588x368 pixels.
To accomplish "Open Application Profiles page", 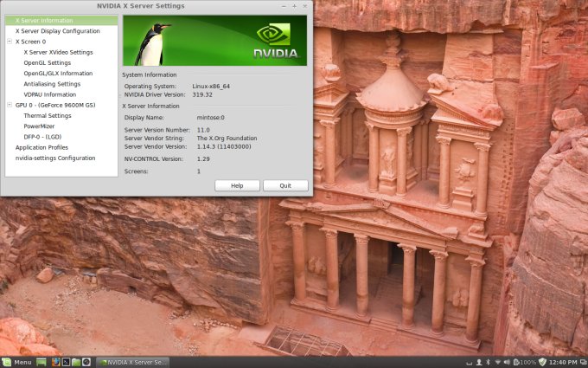I will [42, 147].
